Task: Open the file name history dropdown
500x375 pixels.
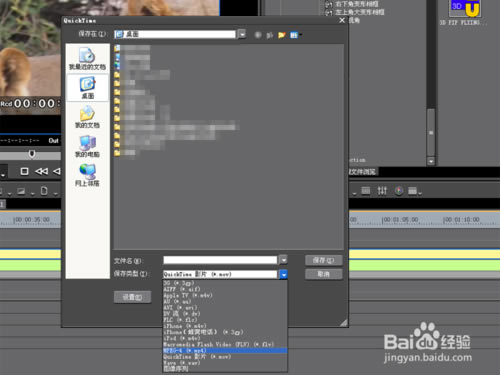Action: (x=283, y=260)
